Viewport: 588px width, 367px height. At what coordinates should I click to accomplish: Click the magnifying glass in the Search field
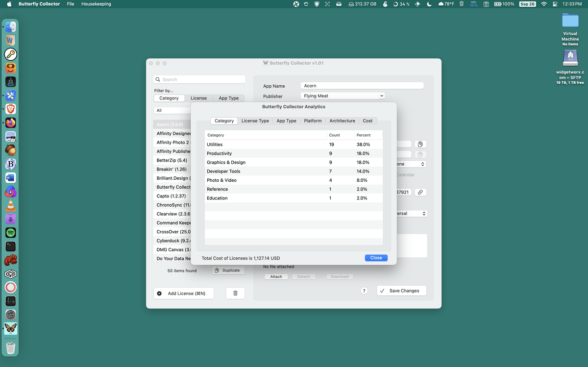[x=158, y=79]
